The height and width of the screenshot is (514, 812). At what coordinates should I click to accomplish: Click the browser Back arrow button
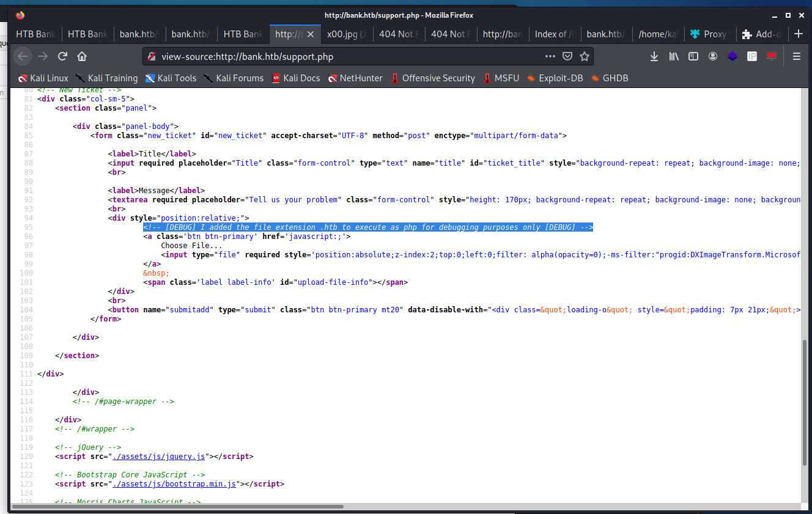click(23, 56)
